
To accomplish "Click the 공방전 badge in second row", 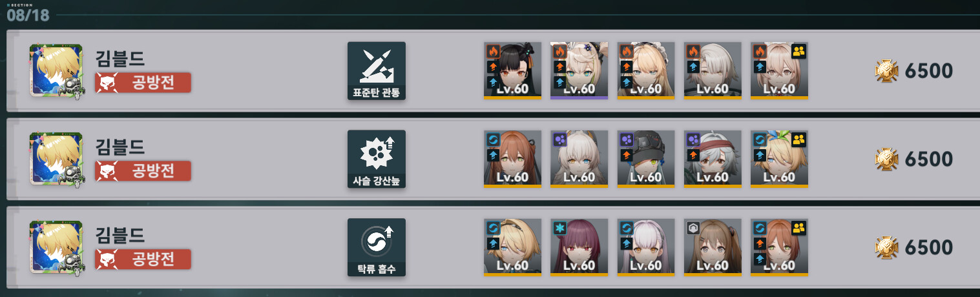I will coord(143,171).
